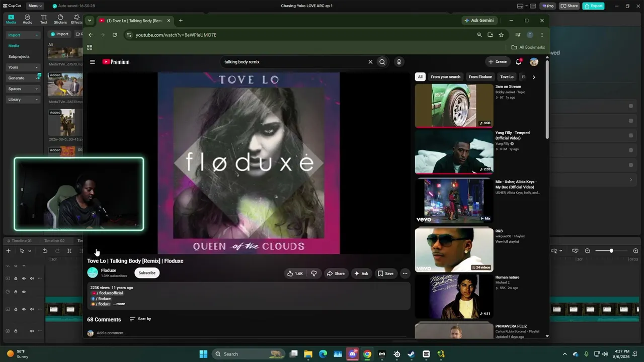Lock the top video track
The image size is (644, 362).
coord(16,279)
